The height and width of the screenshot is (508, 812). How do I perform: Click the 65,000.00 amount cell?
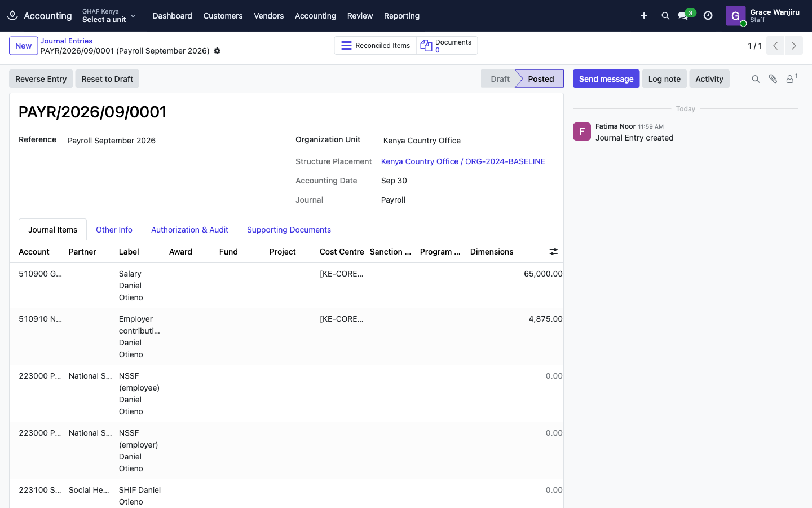[543, 274]
